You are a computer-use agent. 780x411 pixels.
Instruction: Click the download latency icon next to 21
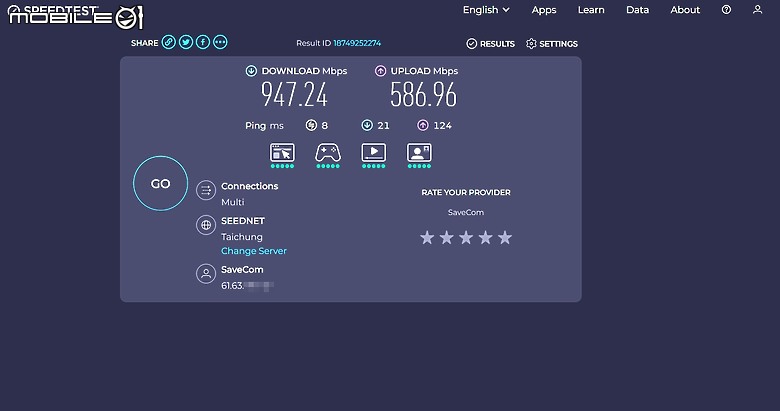tap(367, 125)
